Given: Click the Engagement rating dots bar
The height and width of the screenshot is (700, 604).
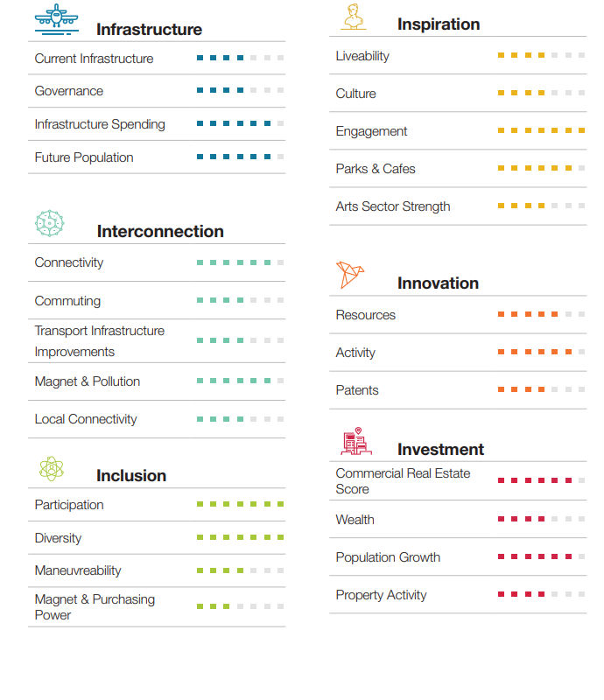Looking at the screenshot, I should pyautogui.click(x=542, y=130).
